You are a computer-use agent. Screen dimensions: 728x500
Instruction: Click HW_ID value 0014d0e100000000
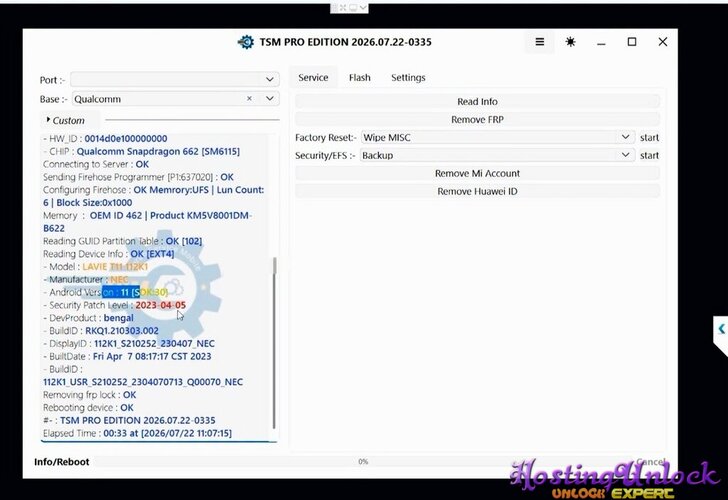point(126,138)
